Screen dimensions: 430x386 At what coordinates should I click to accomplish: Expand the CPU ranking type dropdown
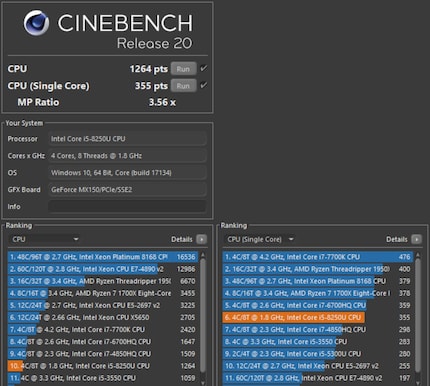[44, 239]
